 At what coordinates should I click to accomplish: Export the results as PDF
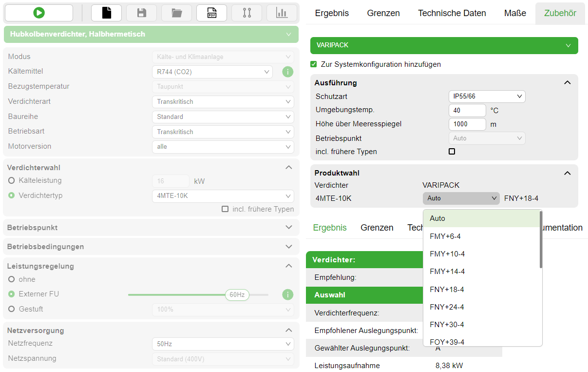211,13
